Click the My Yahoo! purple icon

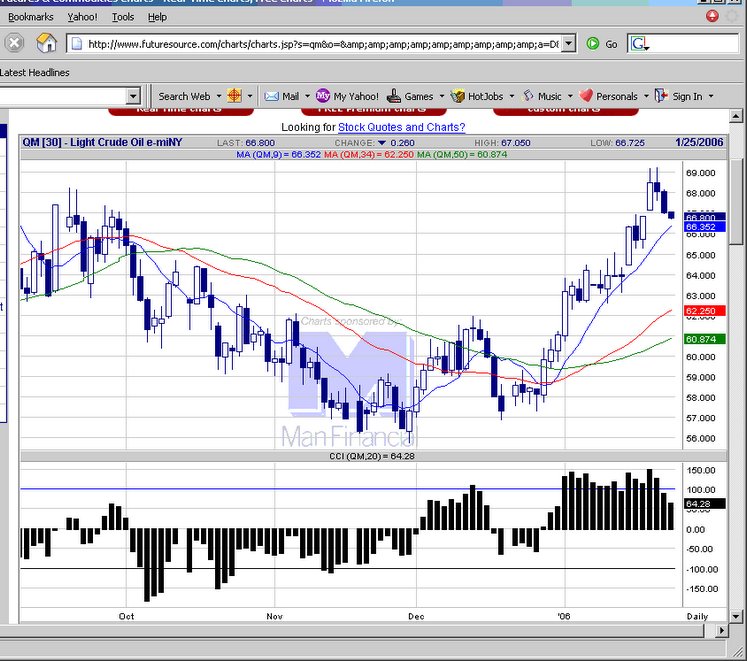tap(323, 96)
